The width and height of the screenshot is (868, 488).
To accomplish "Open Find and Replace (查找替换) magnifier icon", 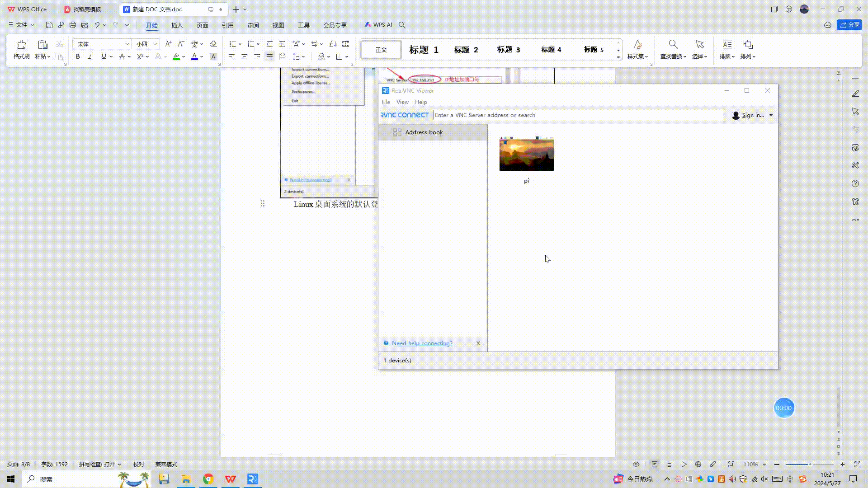I will coord(673,44).
